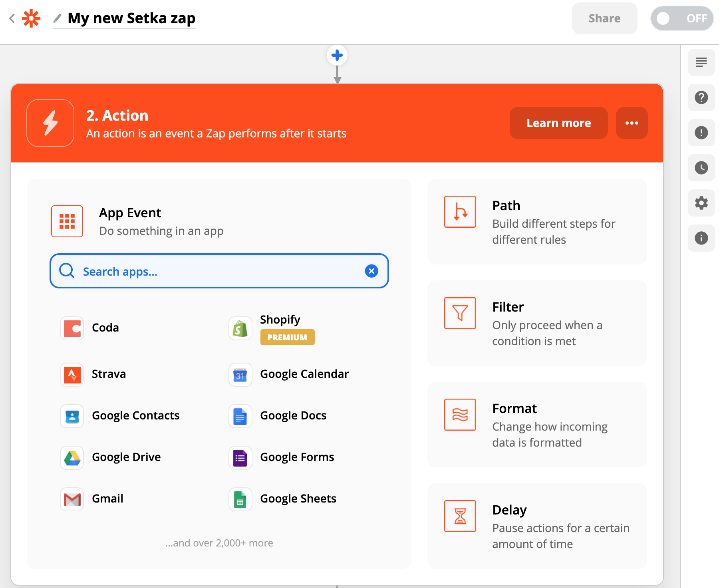Open the alerts exclamation icon in sidebar

point(701,133)
